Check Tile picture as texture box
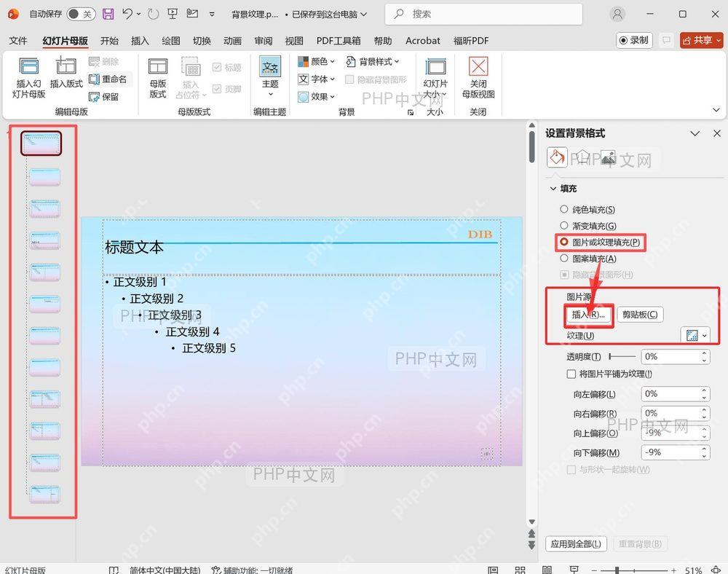 point(571,374)
